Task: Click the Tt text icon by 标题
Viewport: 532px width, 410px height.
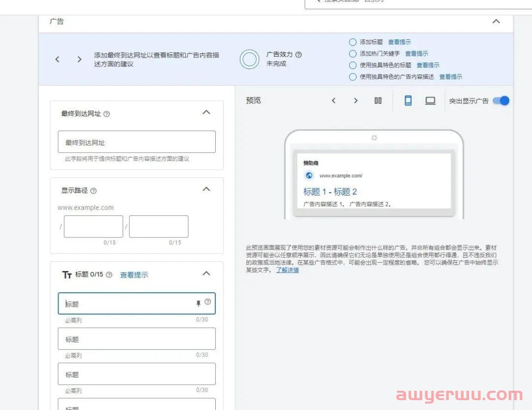Action: click(x=67, y=274)
